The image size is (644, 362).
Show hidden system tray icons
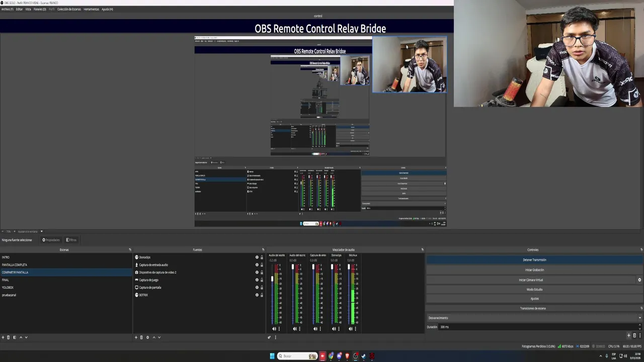(600, 356)
